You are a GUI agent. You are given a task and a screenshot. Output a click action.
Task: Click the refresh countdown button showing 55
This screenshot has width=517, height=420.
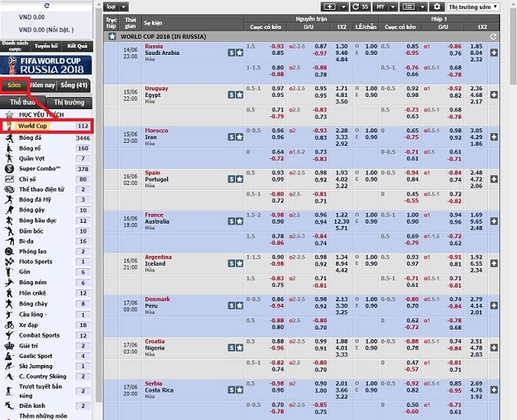tap(361, 6)
